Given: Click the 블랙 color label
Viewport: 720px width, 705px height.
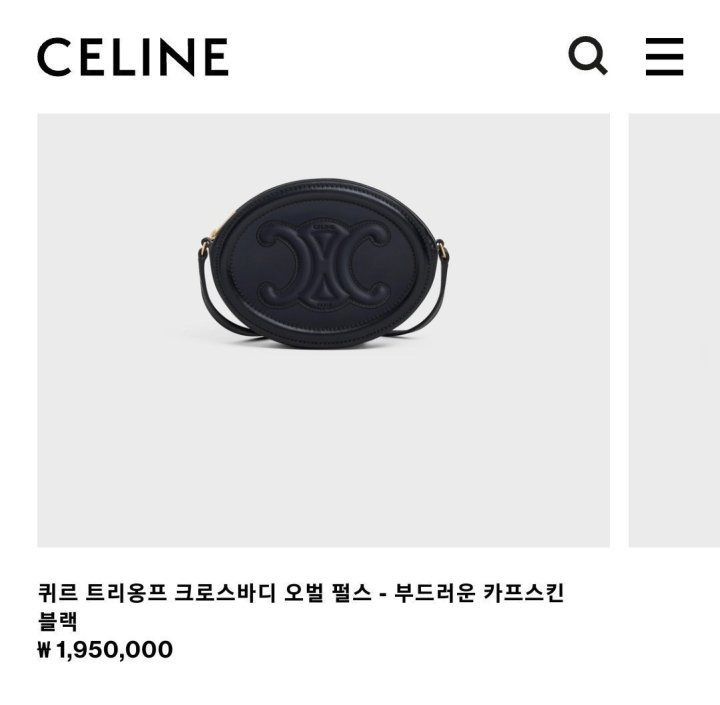Looking at the screenshot, I should [x=58, y=621].
